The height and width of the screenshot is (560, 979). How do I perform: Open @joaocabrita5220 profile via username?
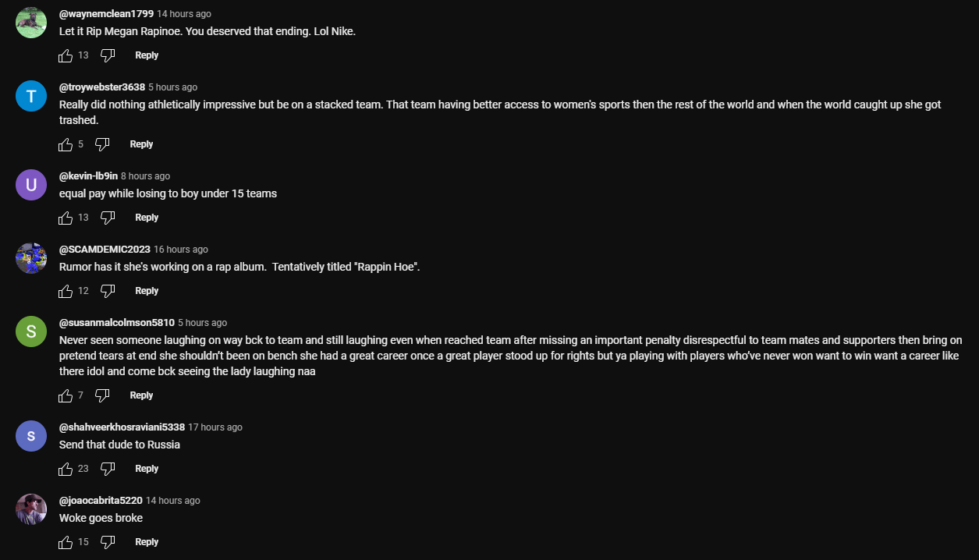(101, 500)
